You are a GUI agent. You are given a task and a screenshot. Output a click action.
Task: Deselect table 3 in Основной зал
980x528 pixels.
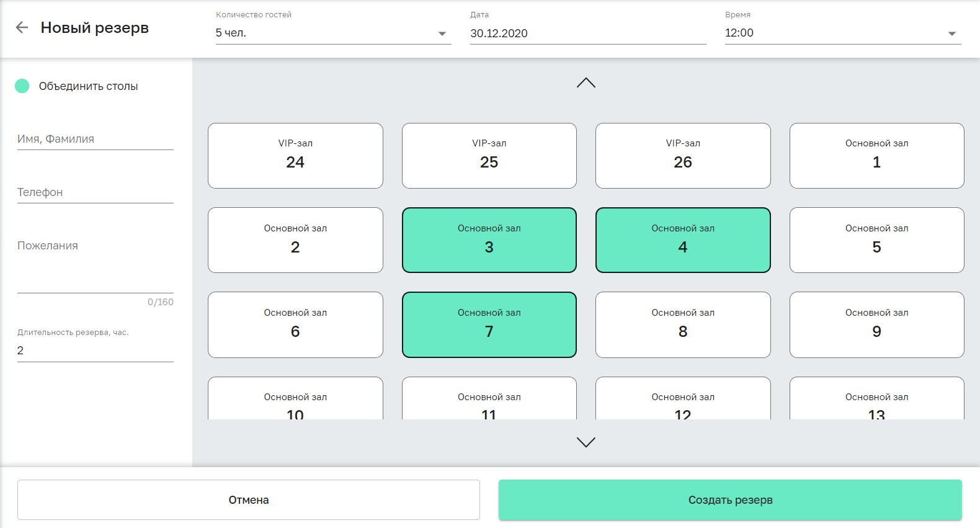489,239
